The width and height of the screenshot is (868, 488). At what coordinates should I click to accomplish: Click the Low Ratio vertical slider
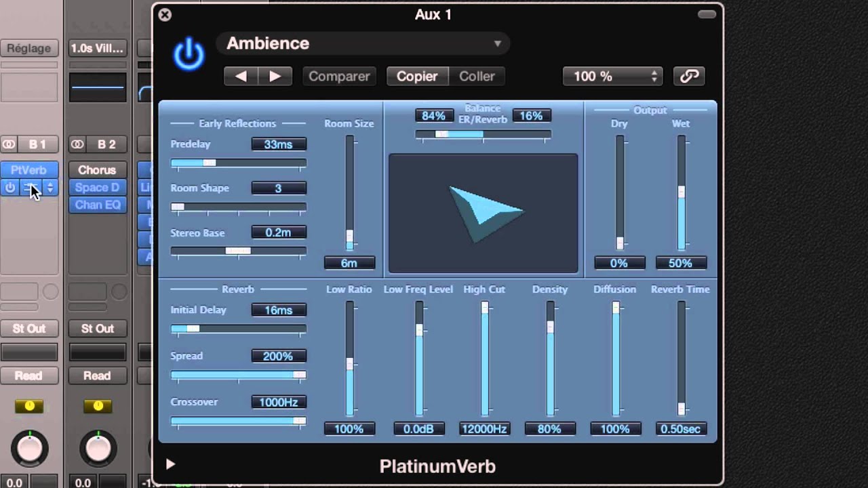350,359
